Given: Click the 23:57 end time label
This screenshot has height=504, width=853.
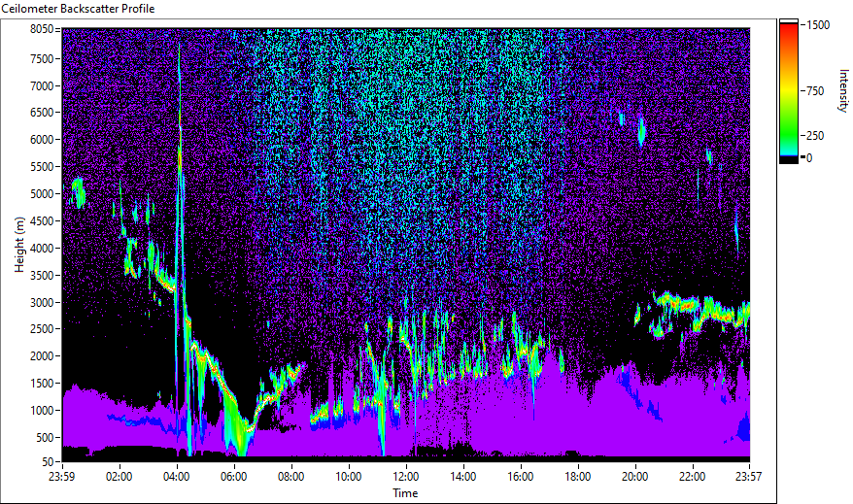Looking at the screenshot, I should point(748,477).
